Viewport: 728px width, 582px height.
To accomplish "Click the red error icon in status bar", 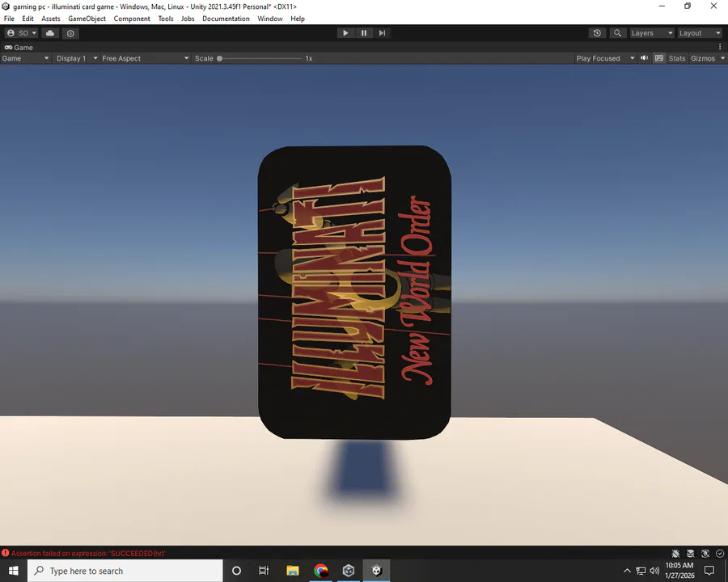I will click(5, 553).
